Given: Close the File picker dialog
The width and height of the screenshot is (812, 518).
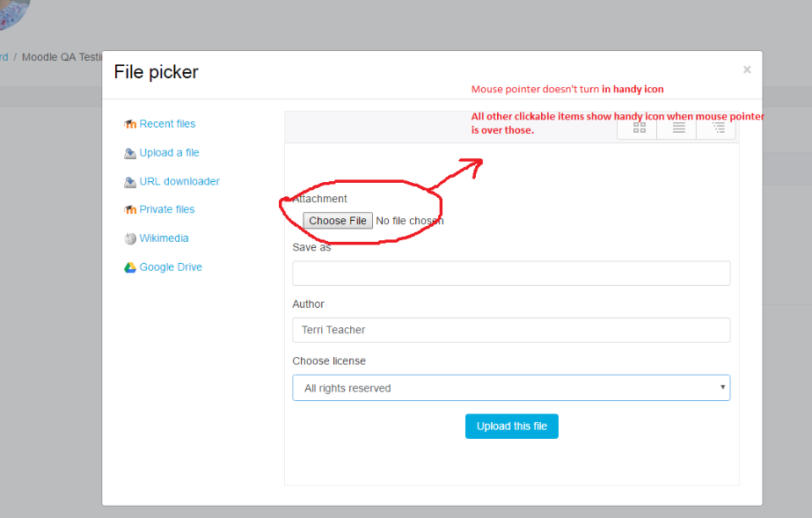Looking at the screenshot, I should (747, 69).
